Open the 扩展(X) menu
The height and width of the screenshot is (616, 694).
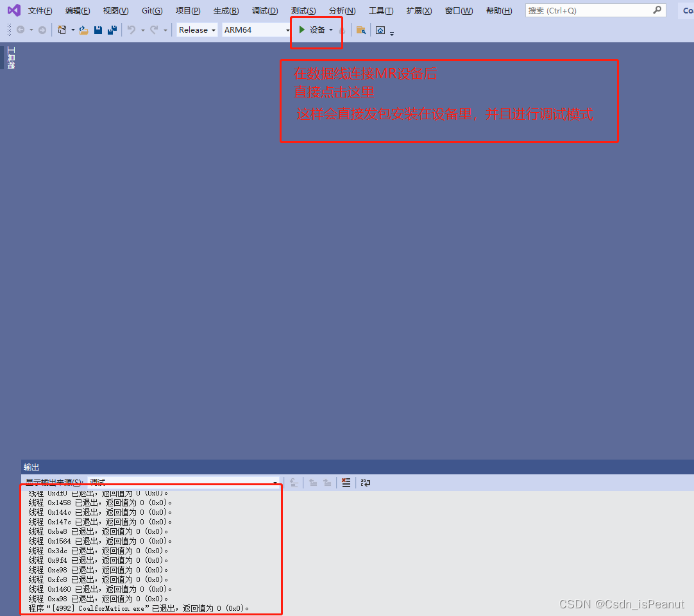click(419, 11)
